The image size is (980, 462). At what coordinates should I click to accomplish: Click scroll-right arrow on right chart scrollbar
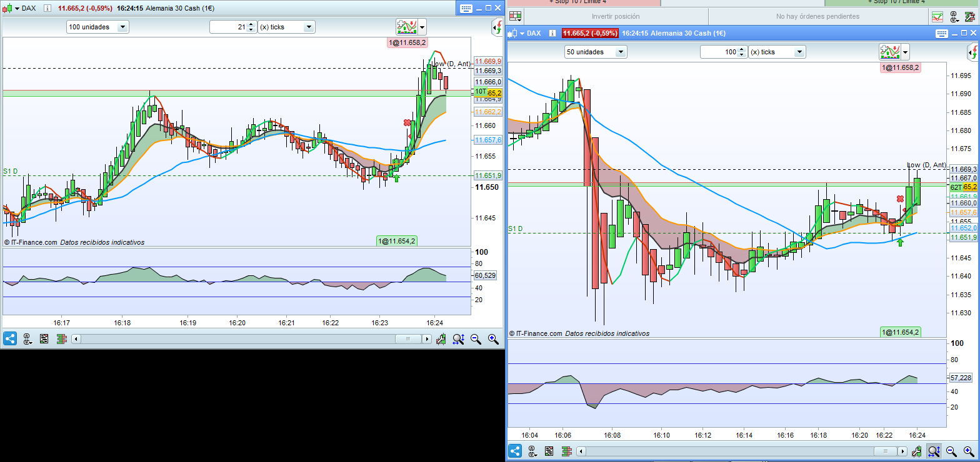click(x=902, y=451)
